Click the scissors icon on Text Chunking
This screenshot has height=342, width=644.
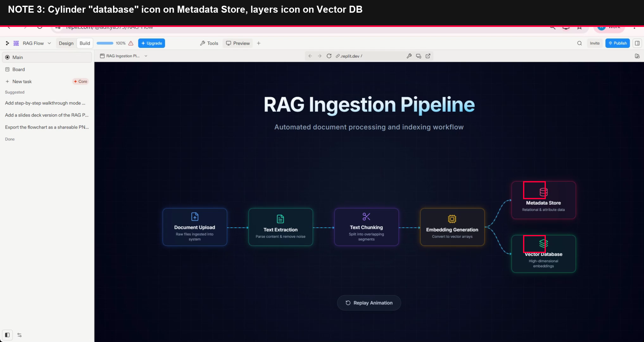(x=366, y=217)
